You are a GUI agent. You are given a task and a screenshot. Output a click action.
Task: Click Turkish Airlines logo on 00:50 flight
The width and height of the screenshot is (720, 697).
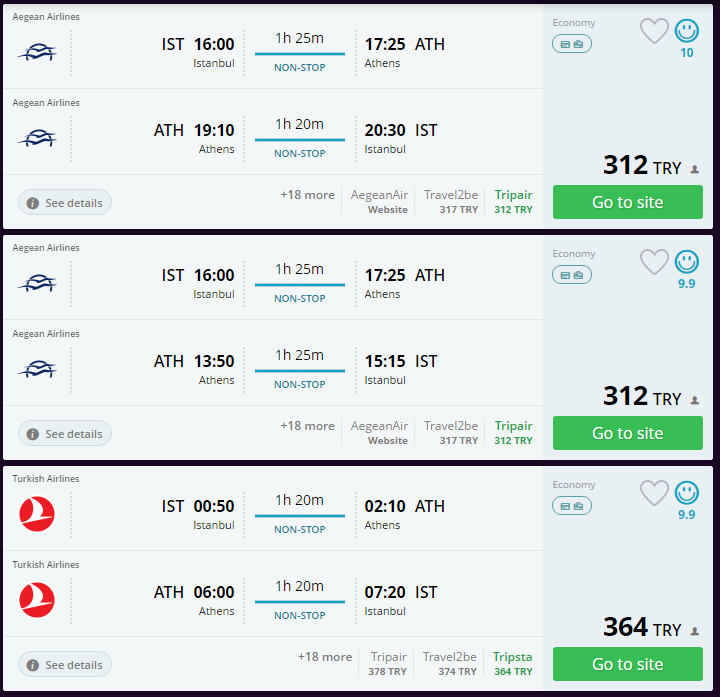(37, 514)
